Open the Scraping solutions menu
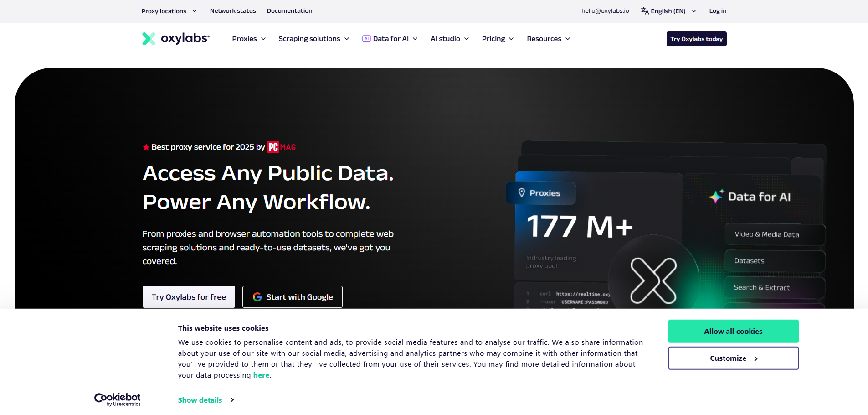The width and height of the screenshot is (868, 415). tap(313, 39)
